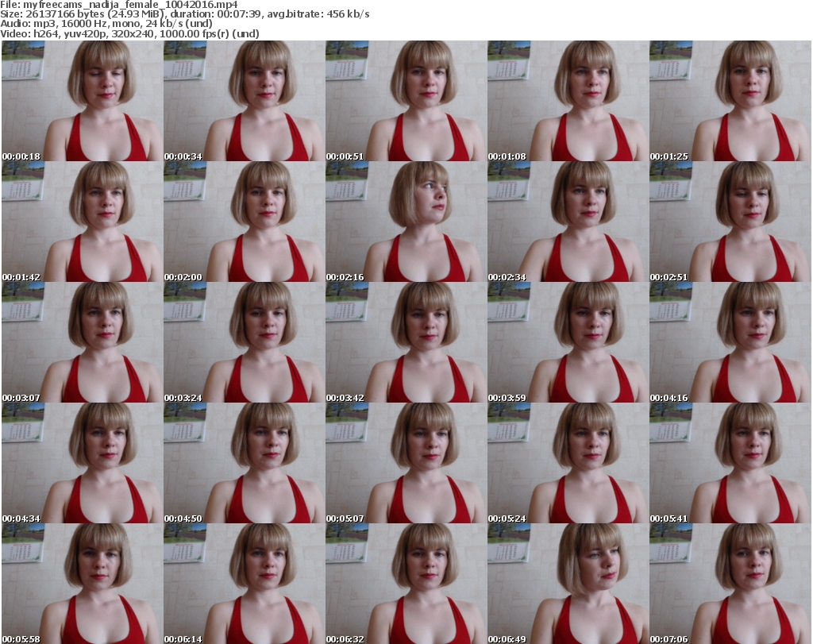
Task: Click the thumbnail timestamped 00:00:18
Action: [82, 101]
